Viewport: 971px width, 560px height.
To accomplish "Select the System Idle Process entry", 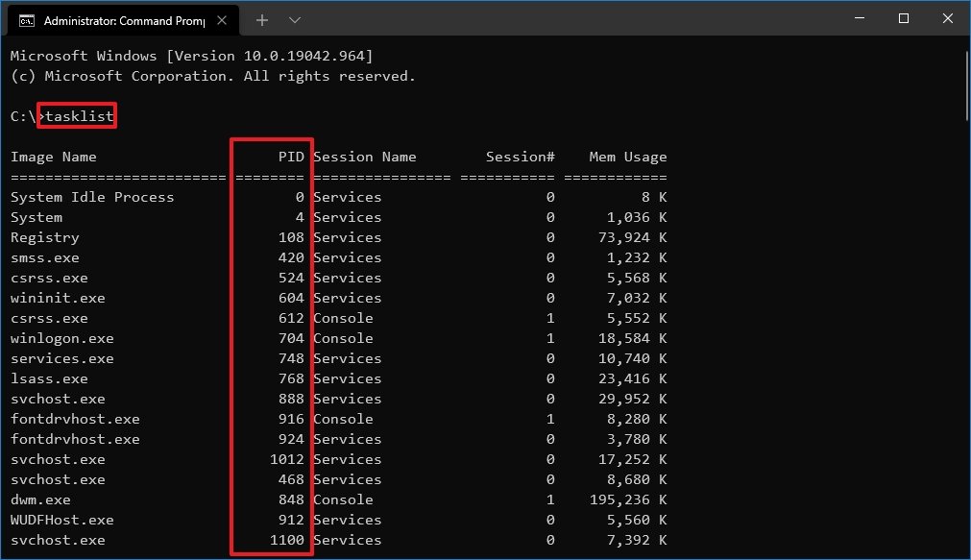I will (91, 196).
